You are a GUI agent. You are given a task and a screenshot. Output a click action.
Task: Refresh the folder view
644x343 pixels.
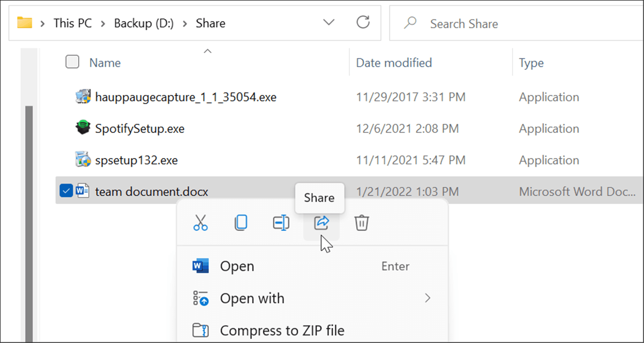point(363,23)
